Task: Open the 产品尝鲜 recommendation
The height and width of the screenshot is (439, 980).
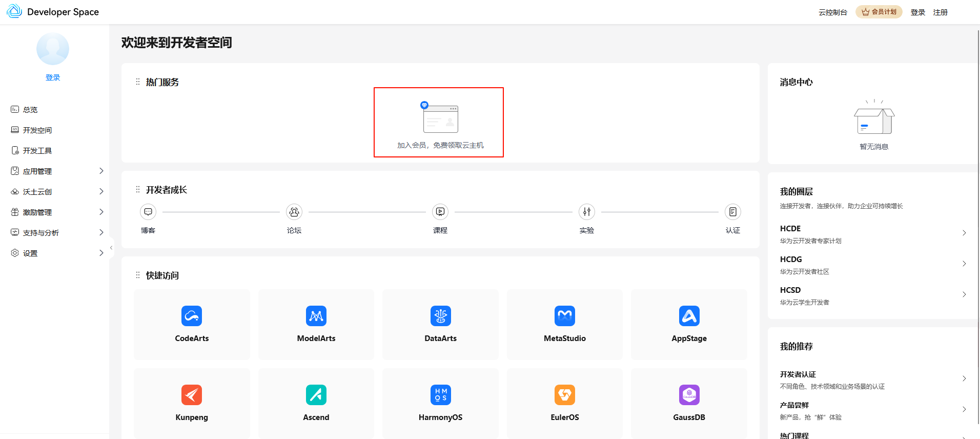Action: tap(873, 411)
